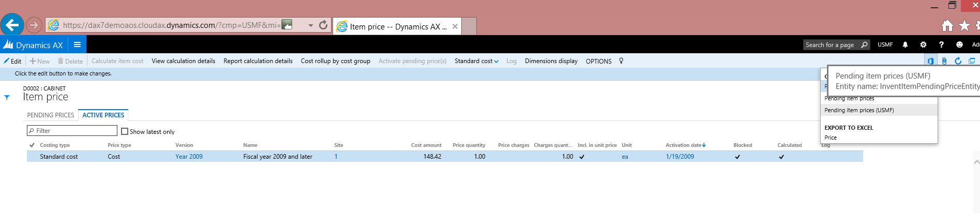
Task: Choose Pending item prices in the Office menu
Action: pyautogui.click(x=849, y=98)
